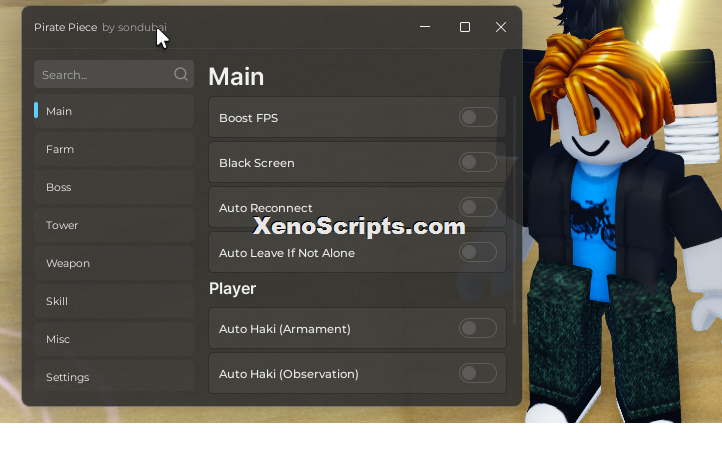Enable Auto Haki (Armament) toggle

pos(477,328)
